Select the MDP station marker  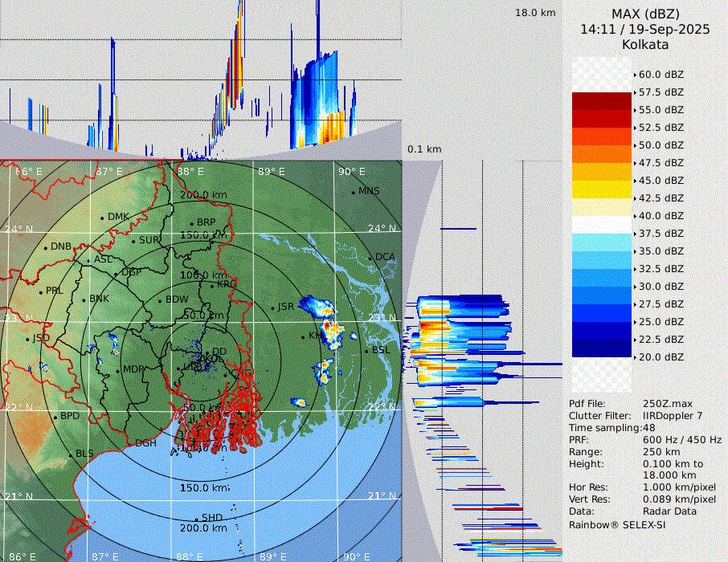(118, 369)
